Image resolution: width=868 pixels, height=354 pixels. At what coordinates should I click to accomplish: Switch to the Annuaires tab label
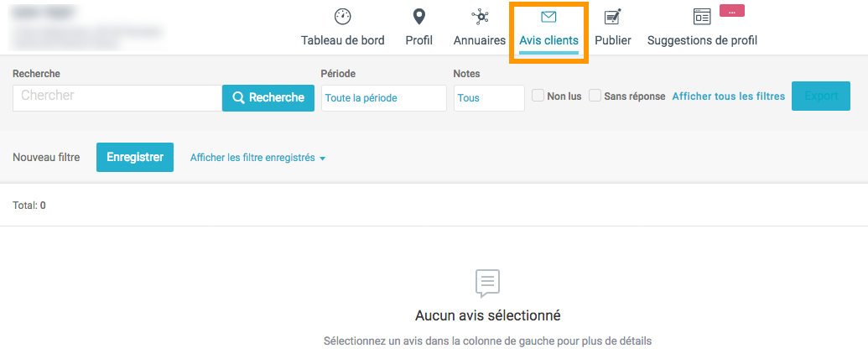[x=479, y=40]
